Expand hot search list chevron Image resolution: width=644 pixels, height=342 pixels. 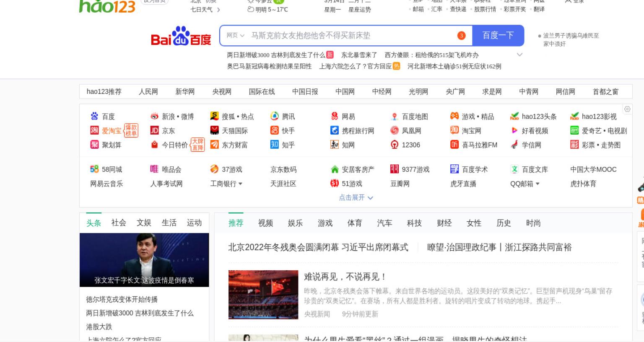pos(520,54)
